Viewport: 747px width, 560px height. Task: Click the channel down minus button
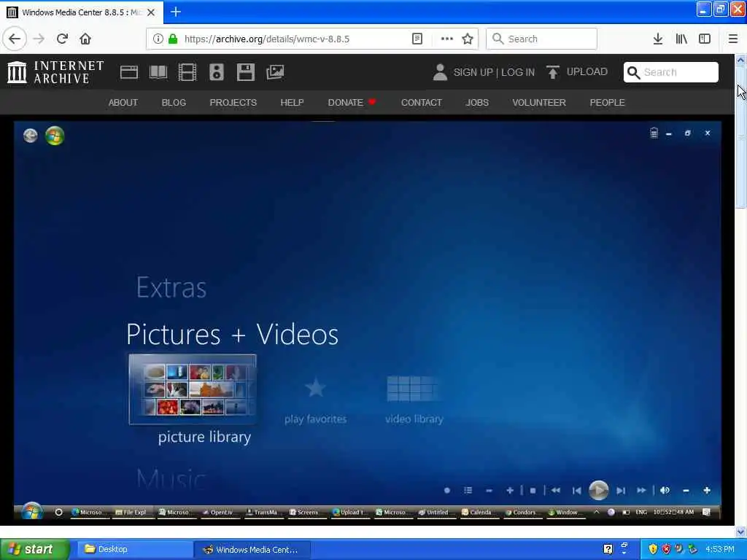(489, 490)
